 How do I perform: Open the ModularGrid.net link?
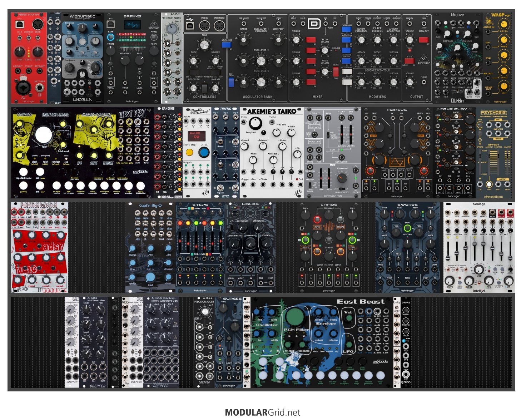263,412
